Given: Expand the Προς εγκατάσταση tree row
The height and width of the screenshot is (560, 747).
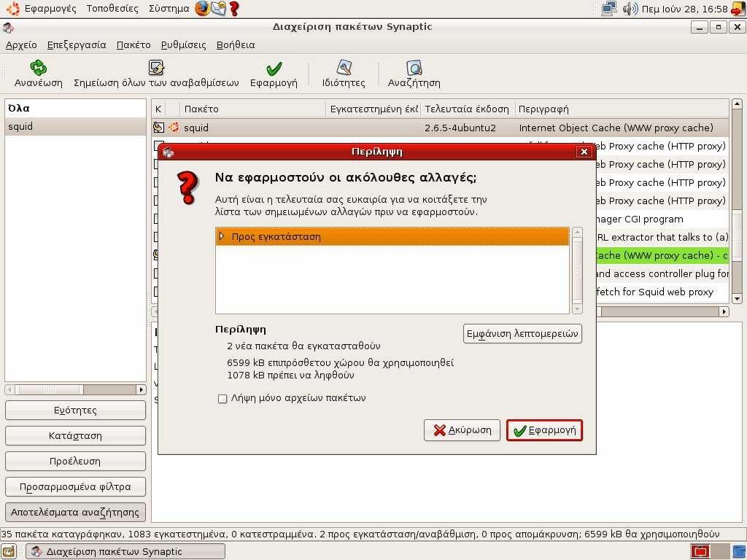Looking at the screenshot, I should [x=222, y=236].
